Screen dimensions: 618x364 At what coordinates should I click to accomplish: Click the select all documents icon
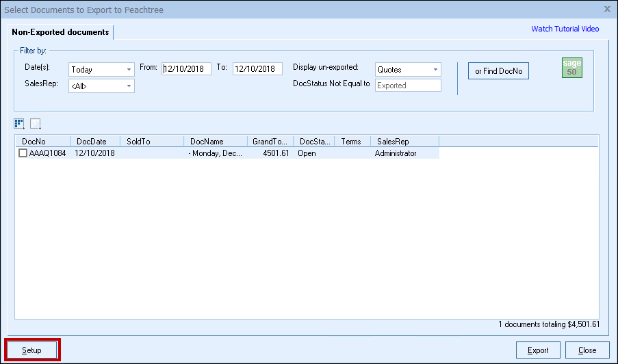19,124
